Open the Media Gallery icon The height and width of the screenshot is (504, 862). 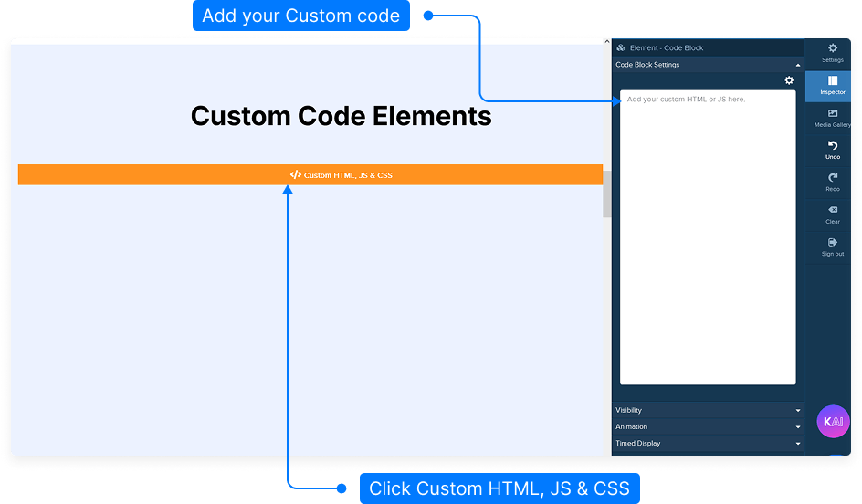tap(832, 113)
